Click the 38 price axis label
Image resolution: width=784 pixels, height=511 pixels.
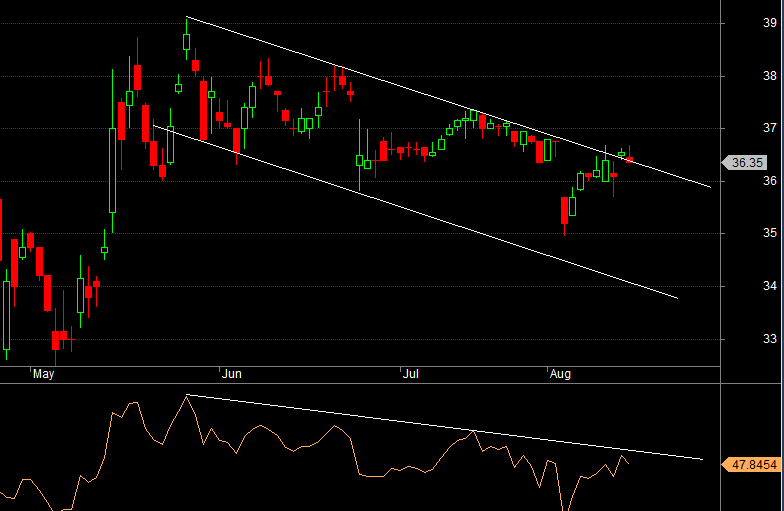(x=770, y=76)
